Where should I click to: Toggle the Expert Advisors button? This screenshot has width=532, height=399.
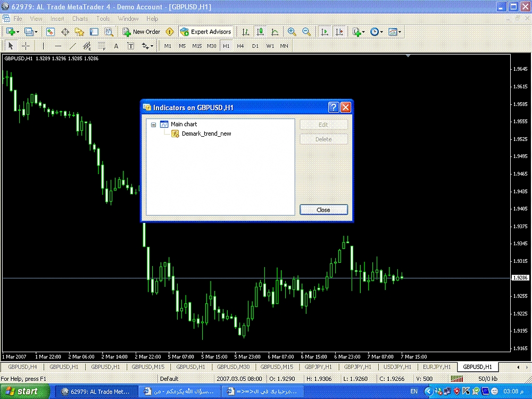click(206, 32)
